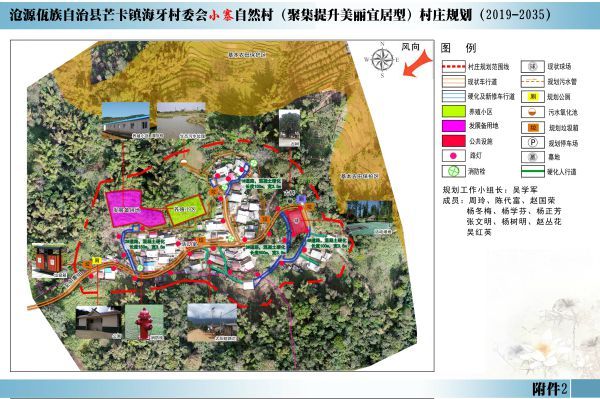Click the 现状车行道 legend label
The width and height of the screenshot is (600, 399).
click(x=482, y=82)
